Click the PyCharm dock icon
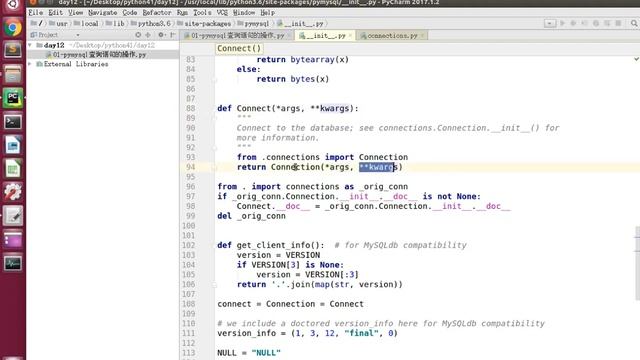640x360 pixels. [13, 98]
